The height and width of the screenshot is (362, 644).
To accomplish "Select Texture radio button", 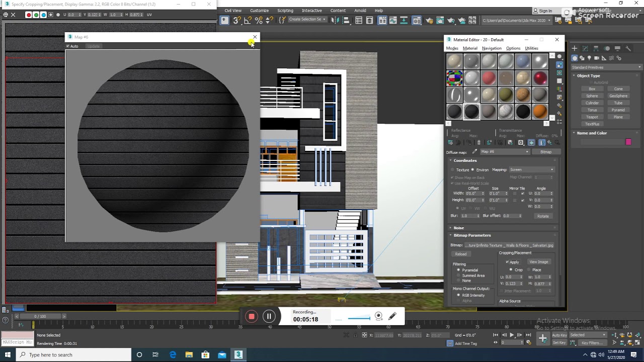I will [452, 170].
